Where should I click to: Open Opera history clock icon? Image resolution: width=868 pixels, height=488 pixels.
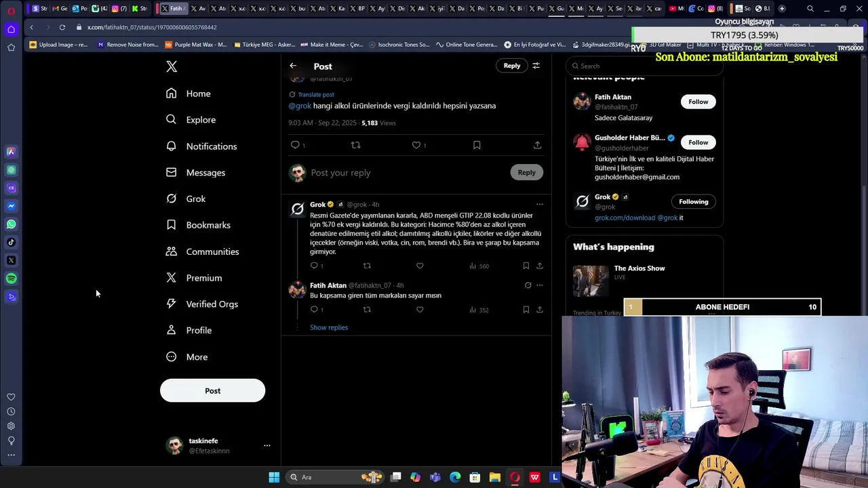(x=11, y=411)
